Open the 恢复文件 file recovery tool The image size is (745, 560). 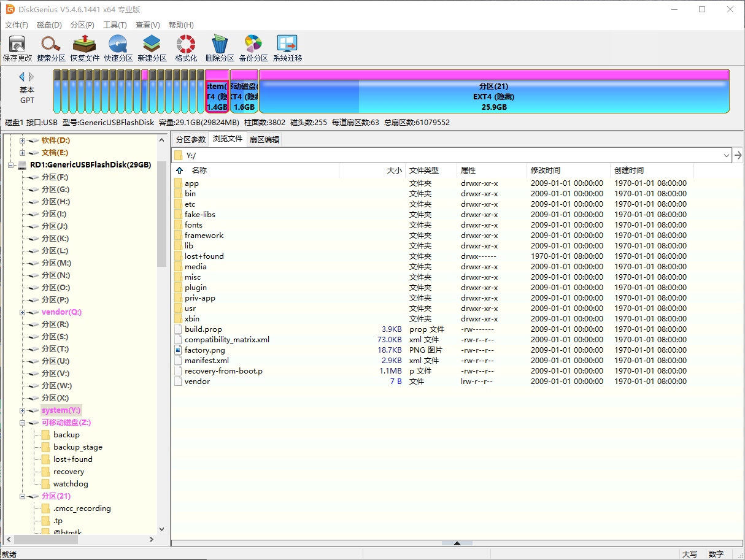point(84,47)
